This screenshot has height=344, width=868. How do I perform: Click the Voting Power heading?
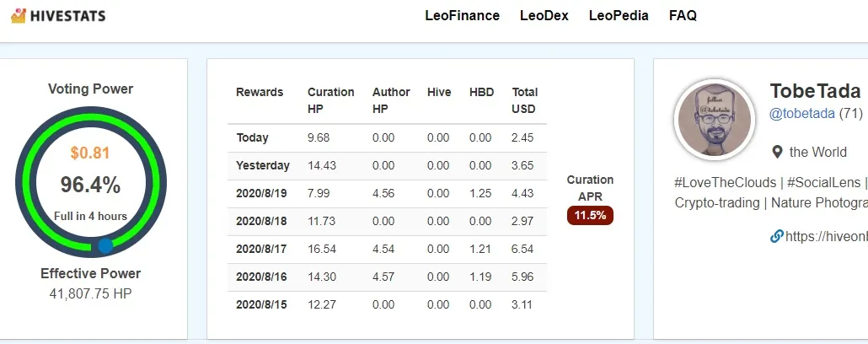click(x=91, y=89)
